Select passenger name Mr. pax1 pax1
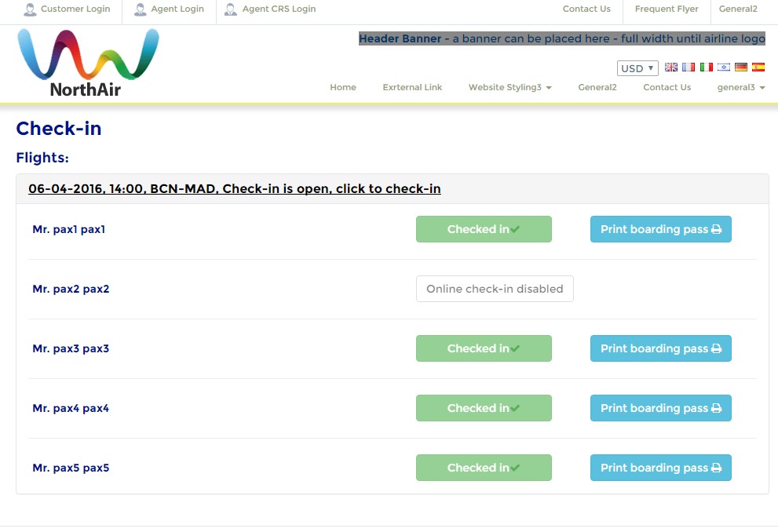This screenshot has height=532, width=778. pos(69,230)
